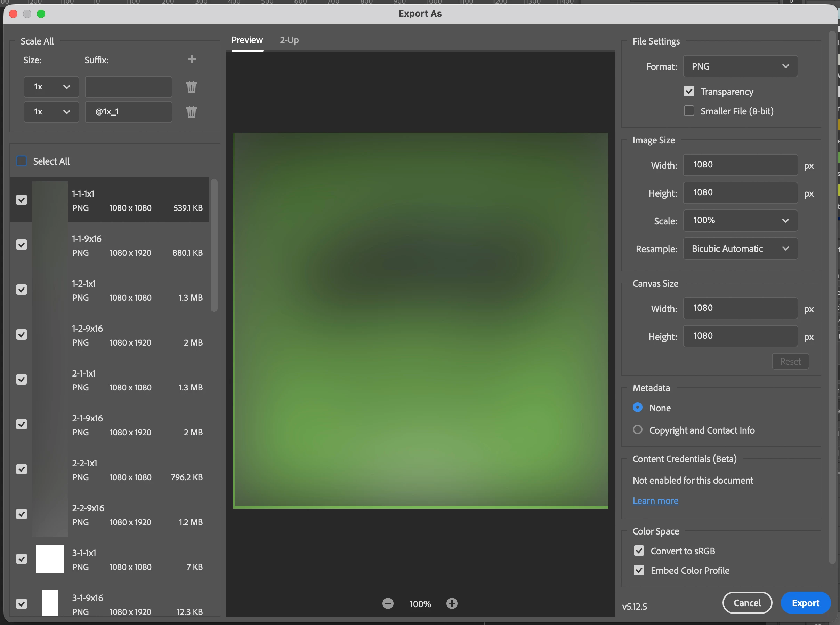
Task: Click the plus icon to add scale size
Action: point(192,60)
